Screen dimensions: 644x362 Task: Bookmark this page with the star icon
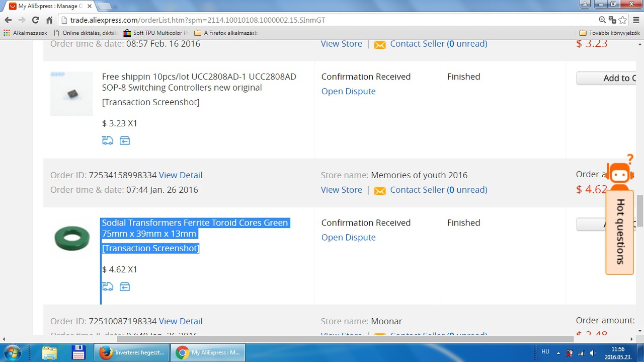[623, 20]
